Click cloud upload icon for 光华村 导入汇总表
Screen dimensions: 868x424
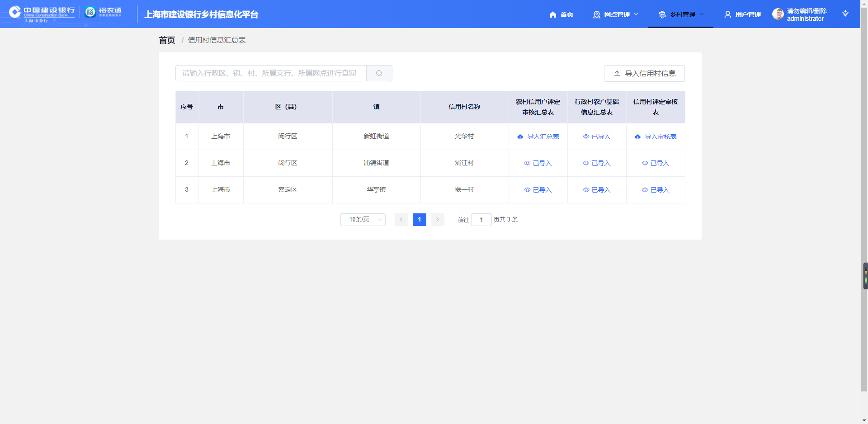[520, 137]
